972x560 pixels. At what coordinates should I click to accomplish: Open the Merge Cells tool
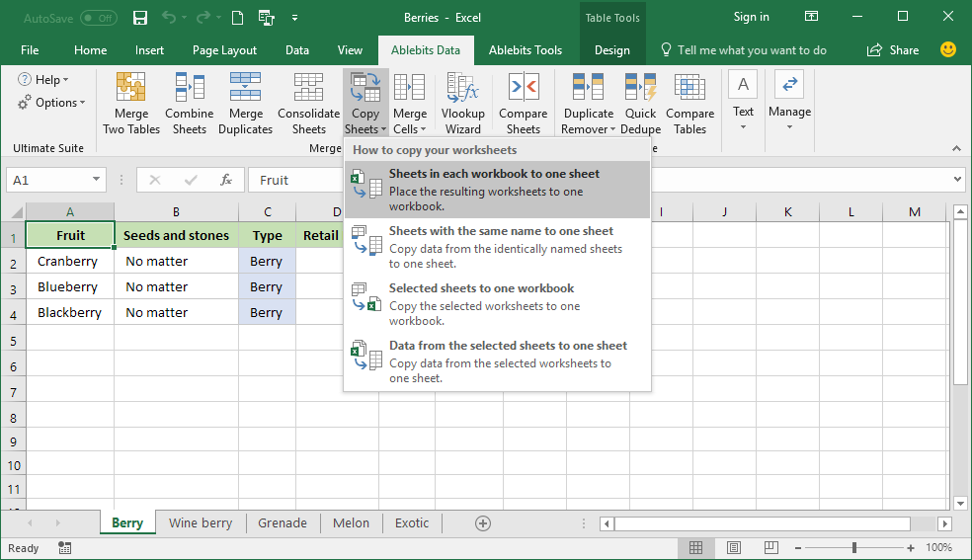pos(410,104)
